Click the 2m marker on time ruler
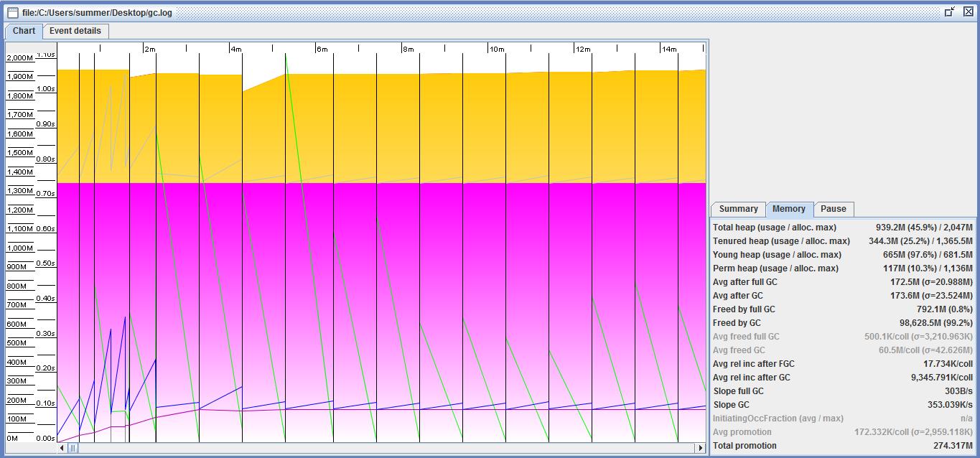The height and width of the screenshot is (458, 980). click(149, 49)
